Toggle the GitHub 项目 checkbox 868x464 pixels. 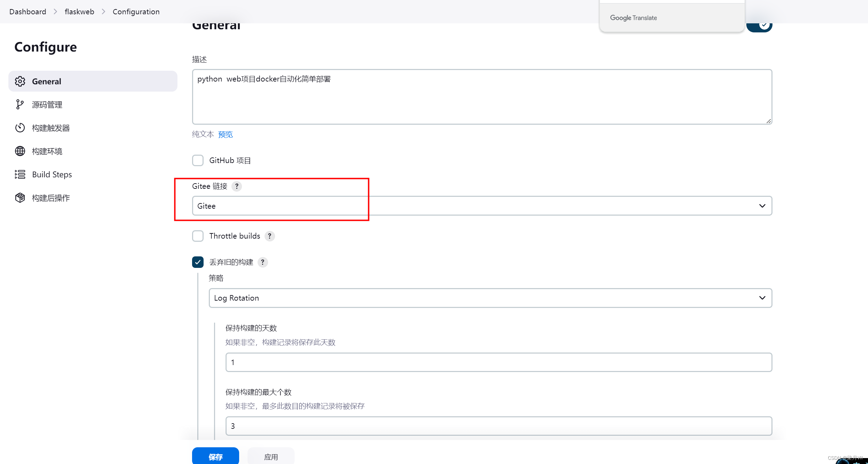pyautogui.click(x=198, y=161)
